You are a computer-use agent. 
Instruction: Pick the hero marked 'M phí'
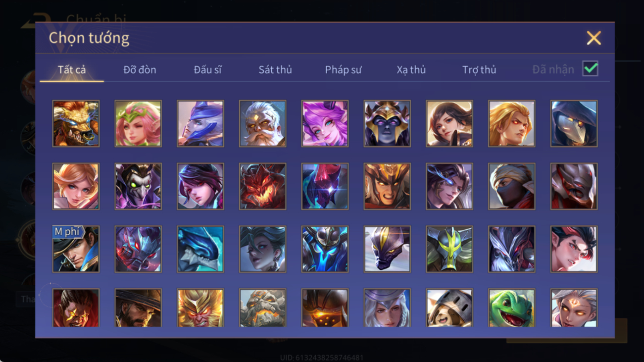click(76, 249)
